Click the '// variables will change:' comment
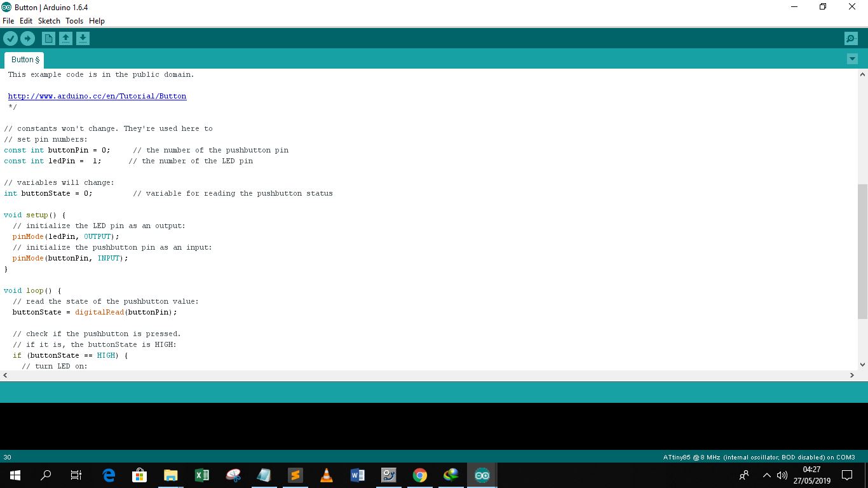 pyautogui.click(x=59, y=183)
